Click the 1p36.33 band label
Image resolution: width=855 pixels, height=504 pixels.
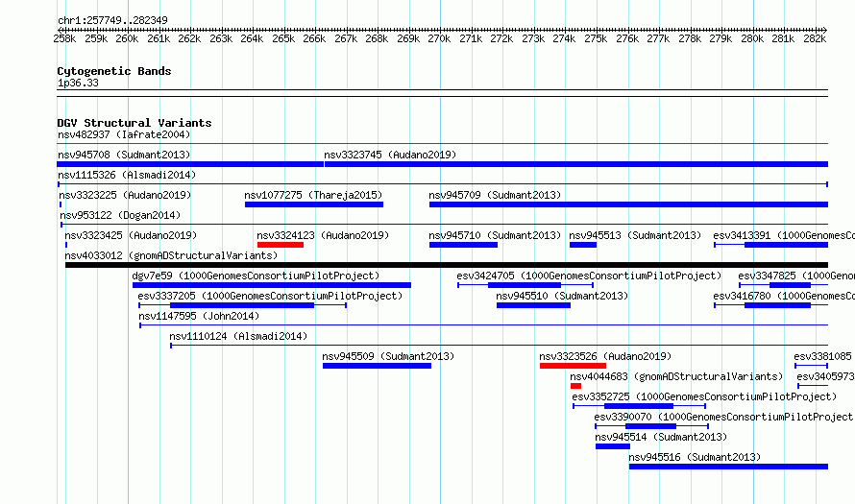[x=78, y=83]
